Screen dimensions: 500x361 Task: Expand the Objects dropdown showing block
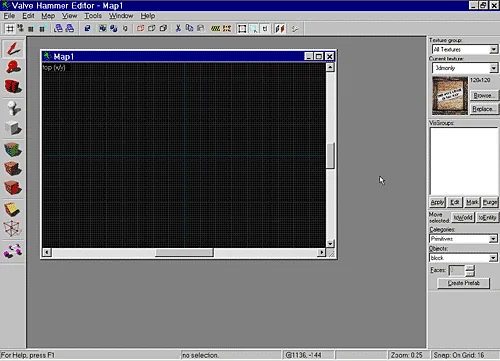point(493,258)
